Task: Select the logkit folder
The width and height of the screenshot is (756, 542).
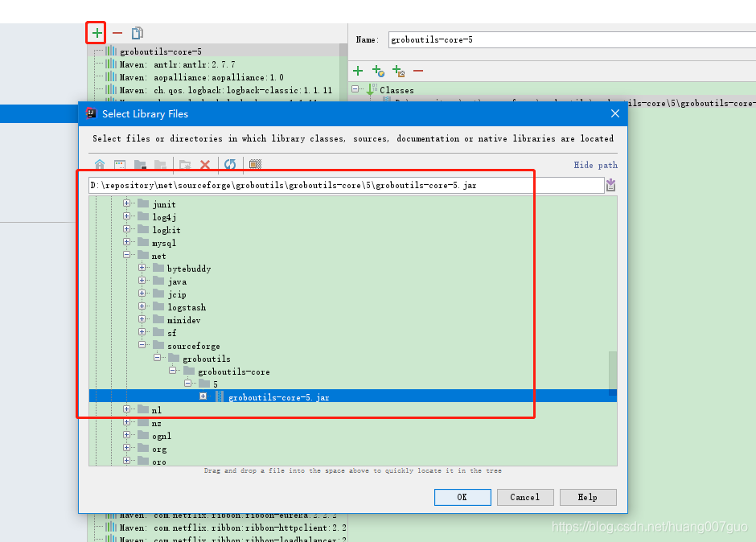Action: tap(166, 230)
